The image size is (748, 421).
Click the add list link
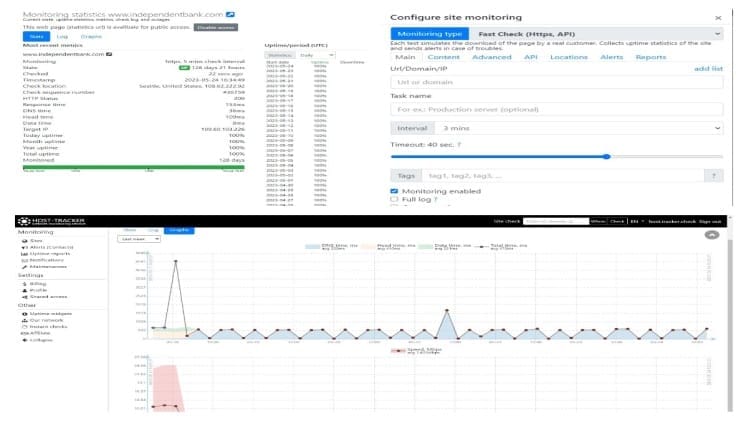click(708, 69)
